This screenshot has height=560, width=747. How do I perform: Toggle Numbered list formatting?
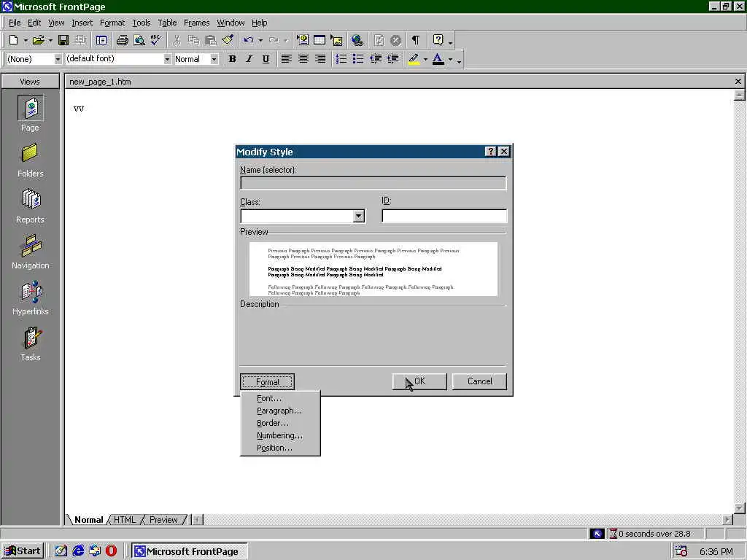pos(341,59)
